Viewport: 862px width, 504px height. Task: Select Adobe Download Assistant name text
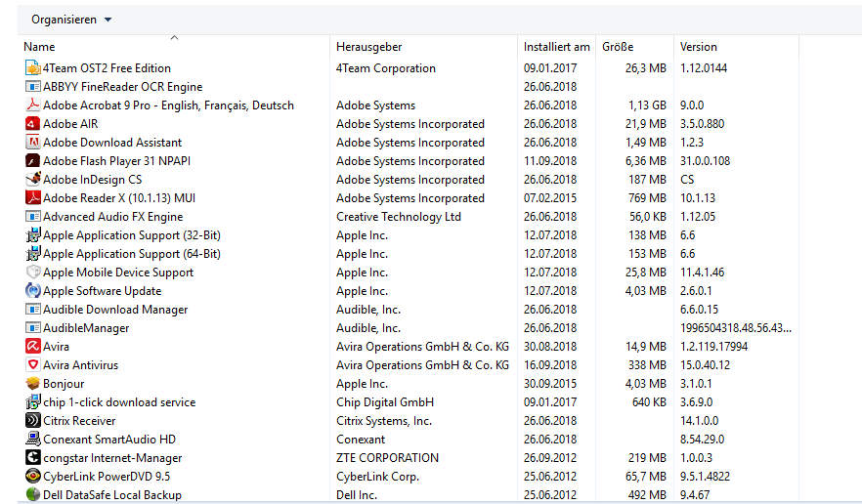[112, 143]
